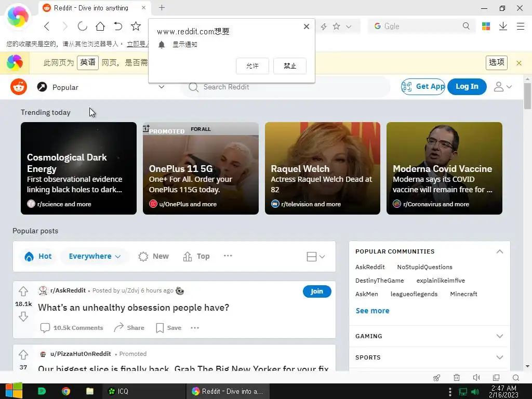Open 10.5k Comments on AskReddit post
Screen dimensions: 532x399
(x=72, y=328)
